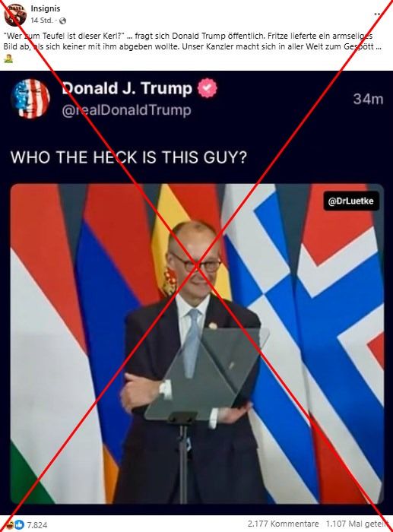Click the pink verified badge checkmark

208,88
